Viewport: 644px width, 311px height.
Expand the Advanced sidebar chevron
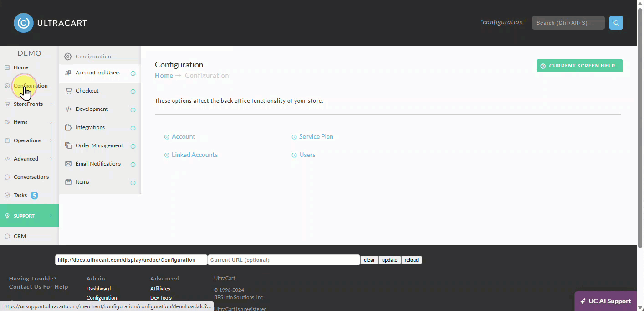(x=51, y=159)
